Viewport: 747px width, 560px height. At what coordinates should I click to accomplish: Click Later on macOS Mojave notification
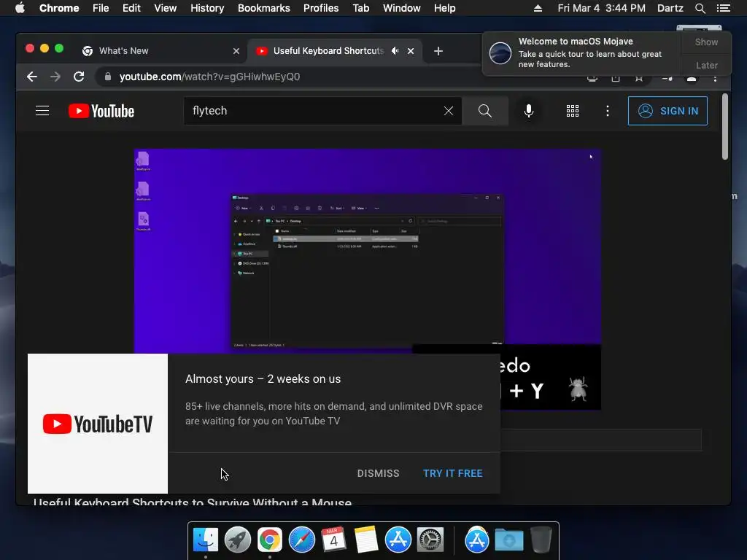706,65
